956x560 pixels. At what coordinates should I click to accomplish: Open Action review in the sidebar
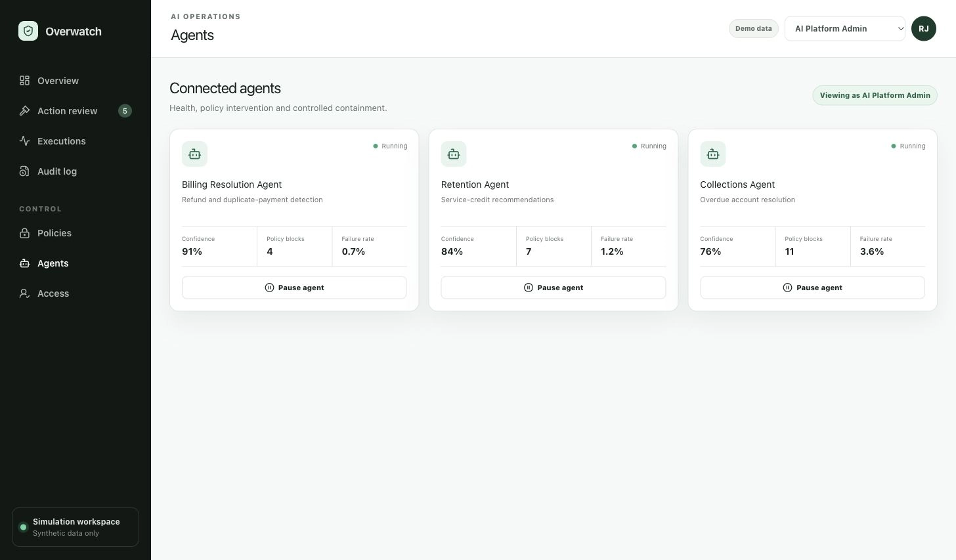[x=76, y=111]
